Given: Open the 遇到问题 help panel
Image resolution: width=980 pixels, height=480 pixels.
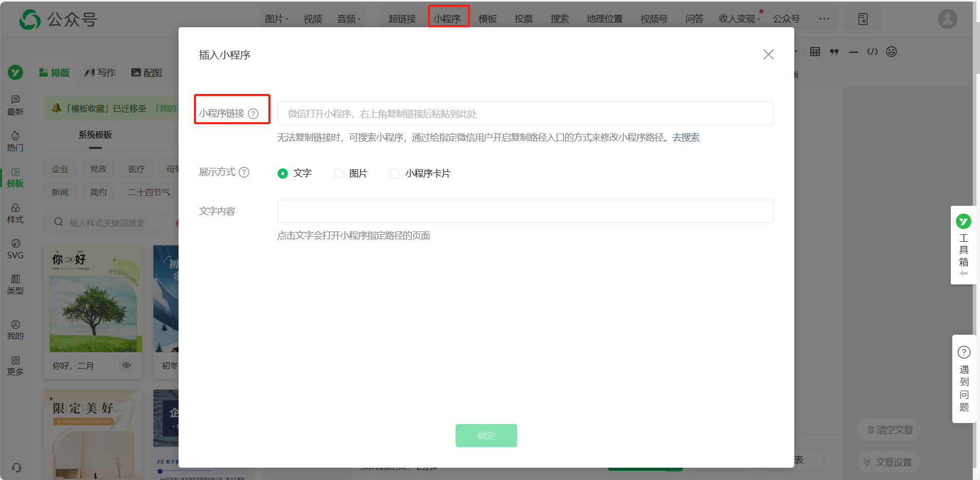Looking at the screenshot, I should pos(964,379).
